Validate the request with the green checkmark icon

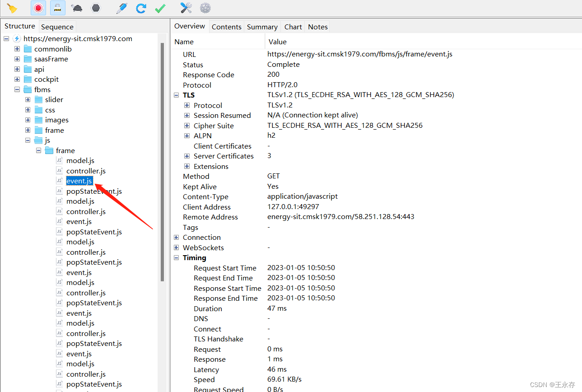coord(160,8)
